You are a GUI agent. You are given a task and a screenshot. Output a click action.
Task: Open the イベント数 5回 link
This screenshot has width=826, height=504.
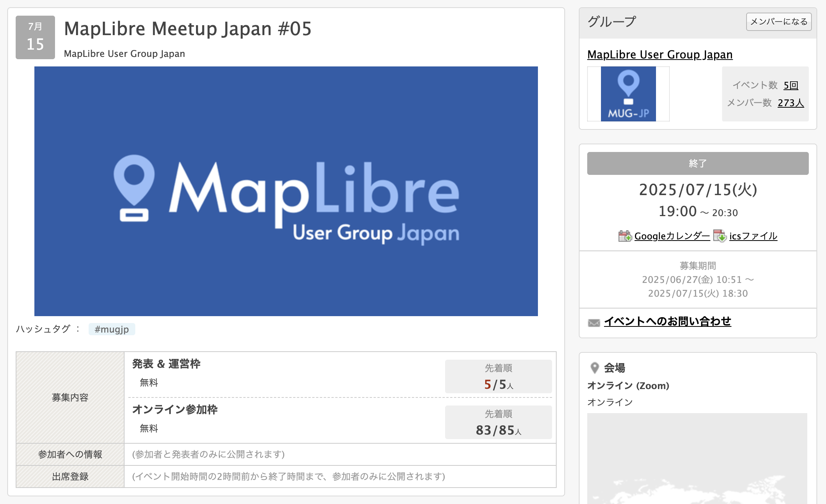pyautogui.click(x=790, y=85)
